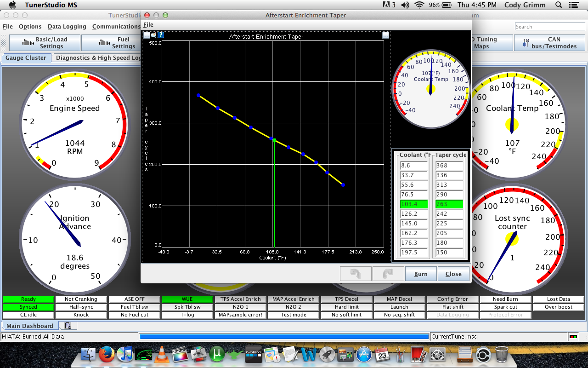Open Spotlight search magnifier in menu bar

pyautogui.click(x=559, y=5)
